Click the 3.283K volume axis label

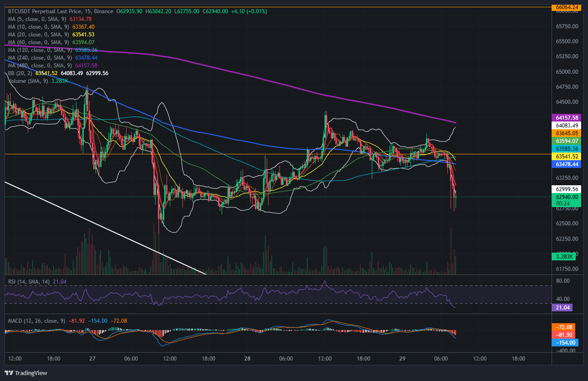[x=563, y=257]
